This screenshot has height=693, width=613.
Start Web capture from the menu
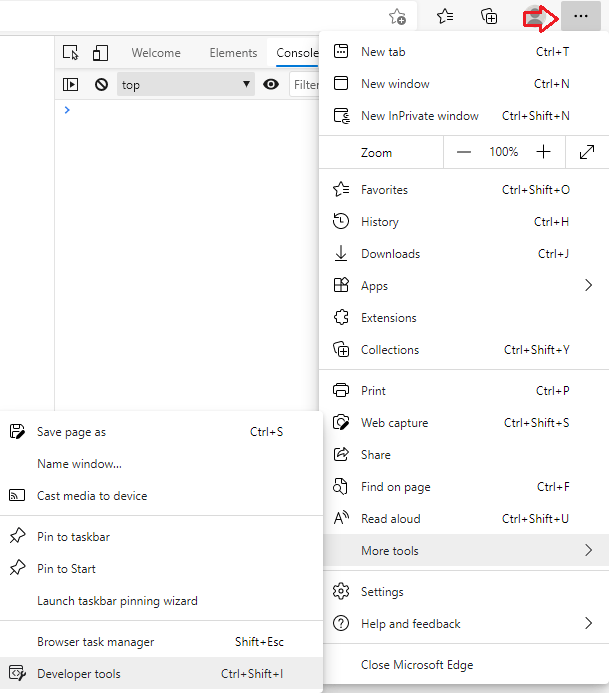[x=464, y=423]
